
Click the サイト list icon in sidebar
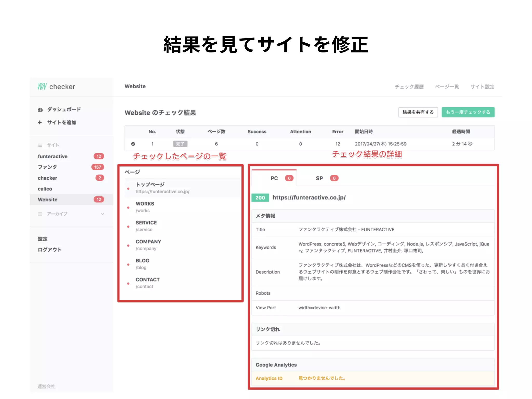pos(40,145)
